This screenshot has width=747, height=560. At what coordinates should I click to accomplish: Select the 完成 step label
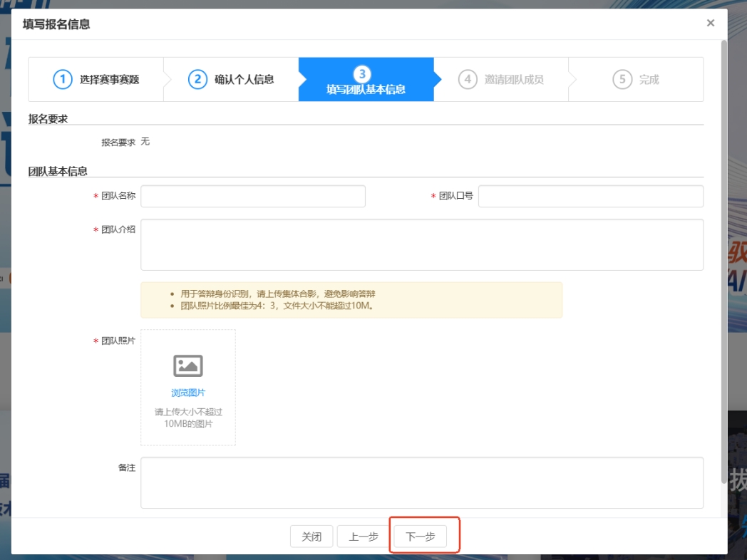coord(649,80)
